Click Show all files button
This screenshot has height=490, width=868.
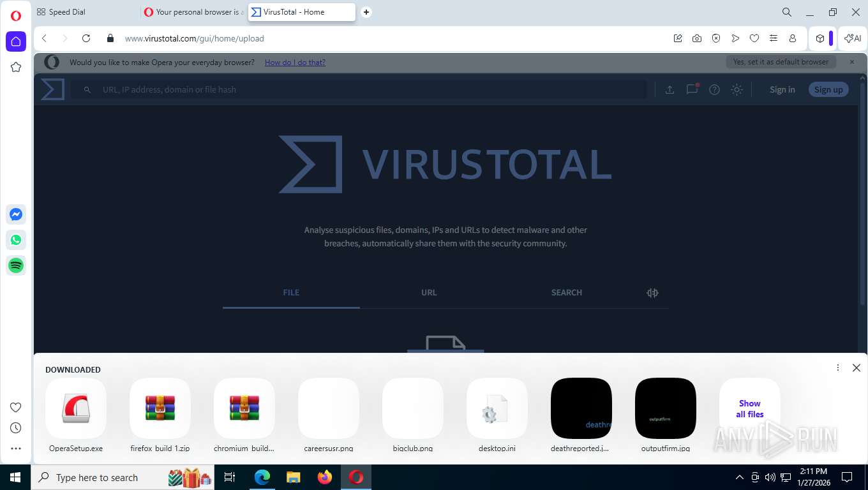[750, 409]
